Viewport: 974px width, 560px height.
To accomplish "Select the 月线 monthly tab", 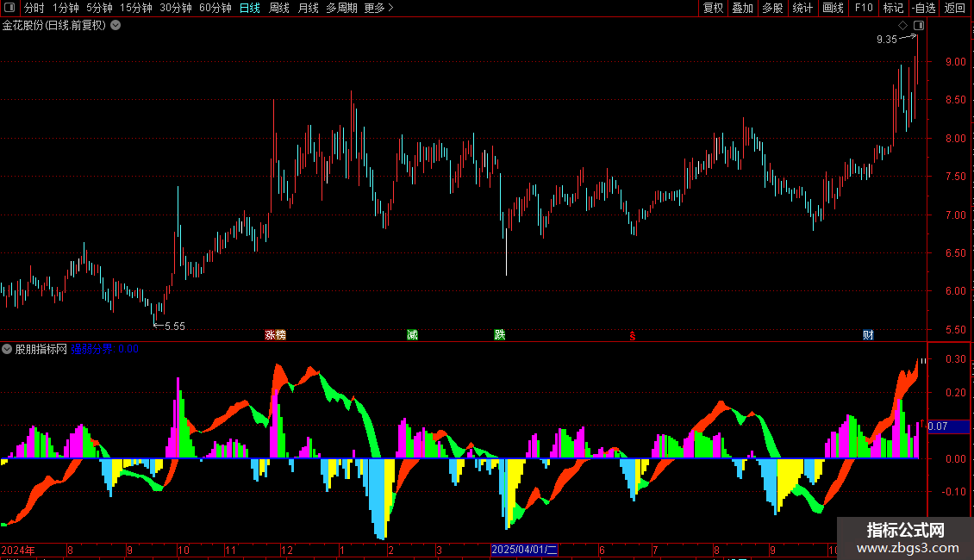I will [x=308, y=8].
